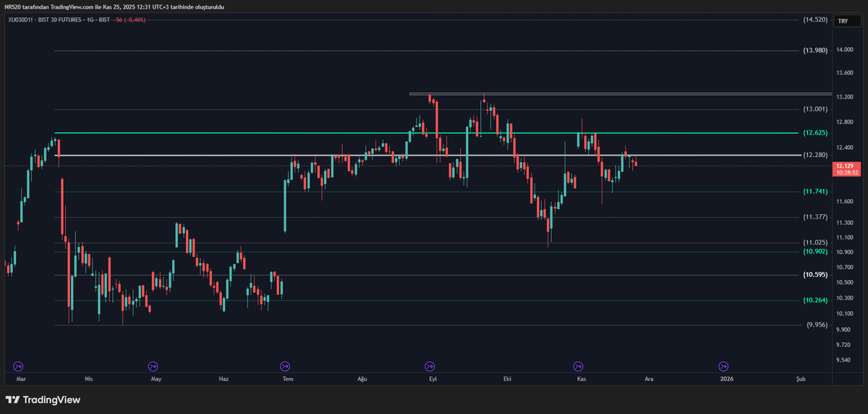Screen dimensions: 868x414
Task: Click the TradingView logo at the bottom
Action: [x=43, y=400]
